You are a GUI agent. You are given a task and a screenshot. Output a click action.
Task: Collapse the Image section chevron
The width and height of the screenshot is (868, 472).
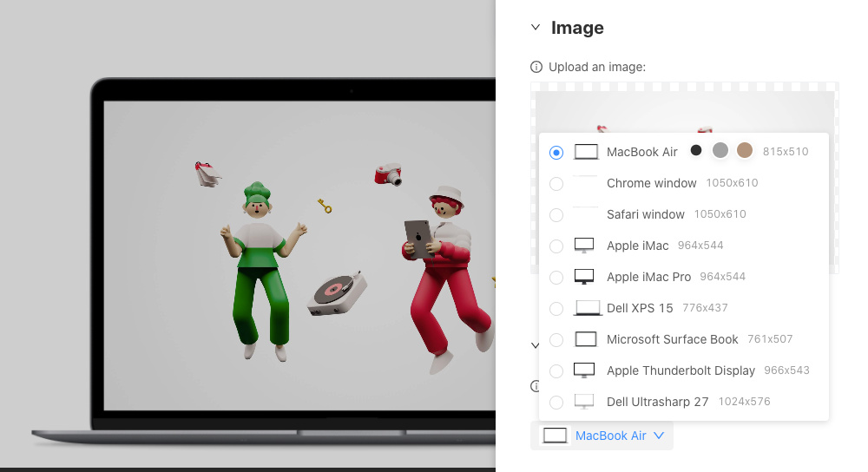[536, 28]
